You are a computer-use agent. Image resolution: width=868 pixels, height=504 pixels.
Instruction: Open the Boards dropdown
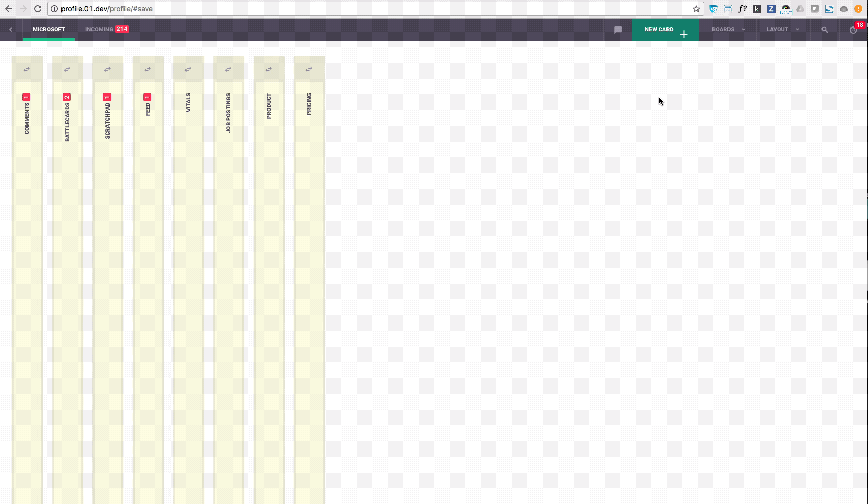click(x=729, y=30)
